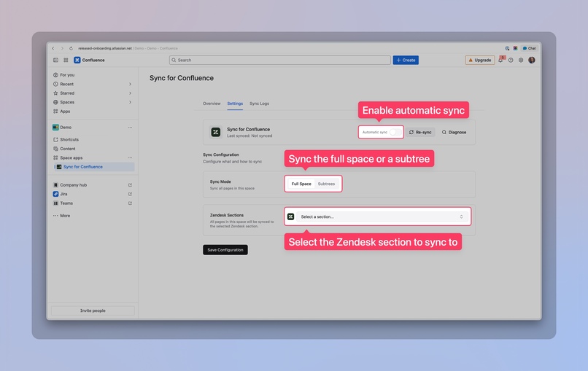Open Content in Demo space
This screenshot has width=588, height=371.
(68, 149)
